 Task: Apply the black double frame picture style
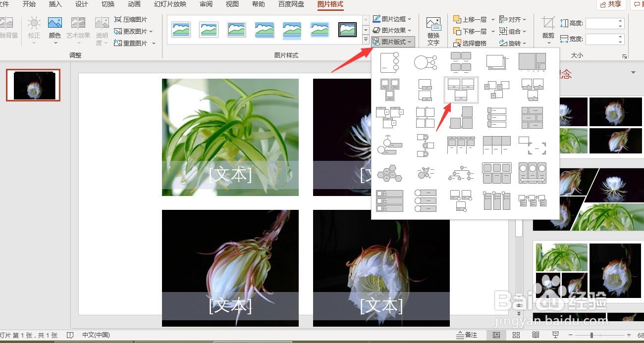pos(348,30)
